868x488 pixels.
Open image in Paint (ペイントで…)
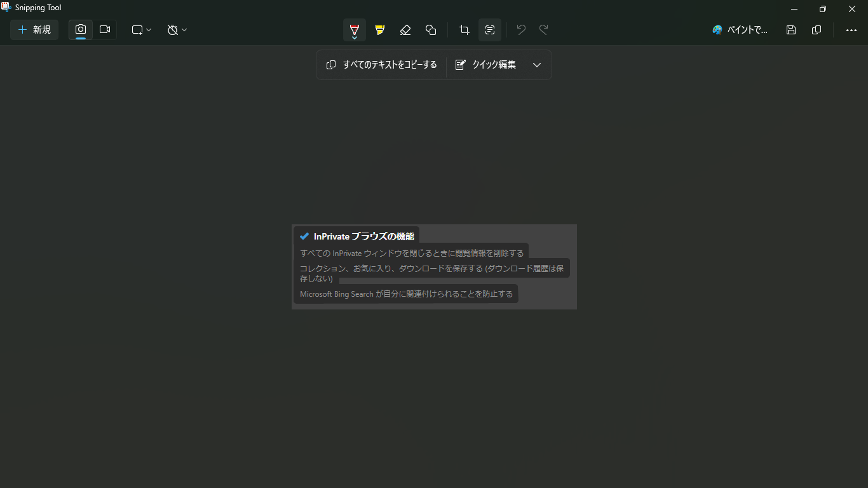tap(740, 30)
